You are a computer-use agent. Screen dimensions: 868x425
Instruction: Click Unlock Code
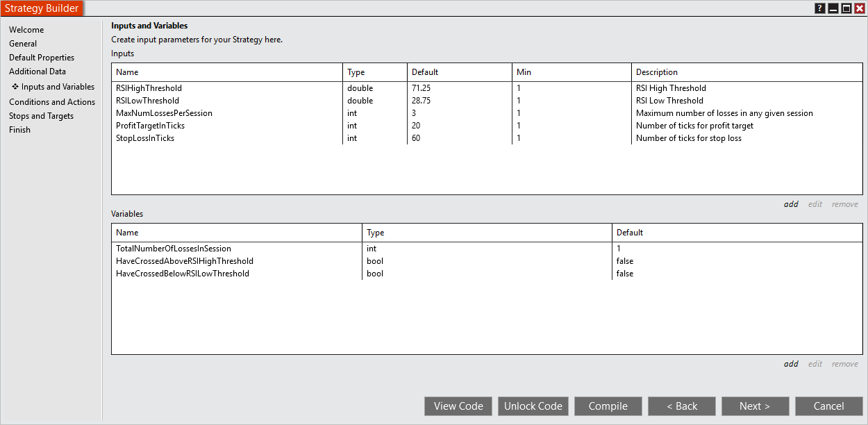(533, 406)
